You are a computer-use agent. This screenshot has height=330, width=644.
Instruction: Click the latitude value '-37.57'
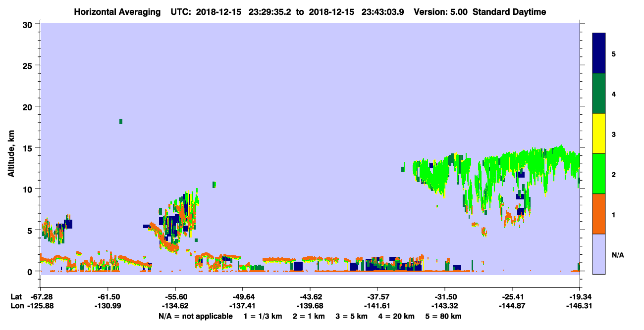pos(377,297)
